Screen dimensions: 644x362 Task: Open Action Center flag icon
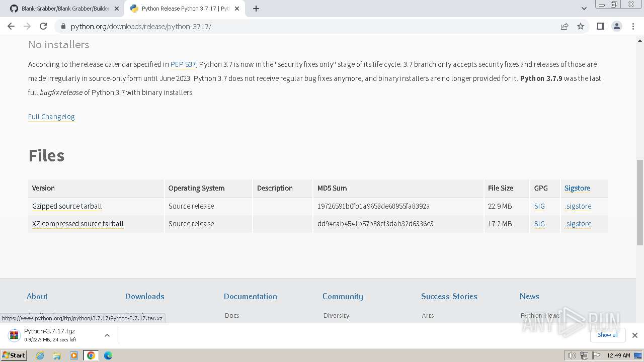pos(596,355)
